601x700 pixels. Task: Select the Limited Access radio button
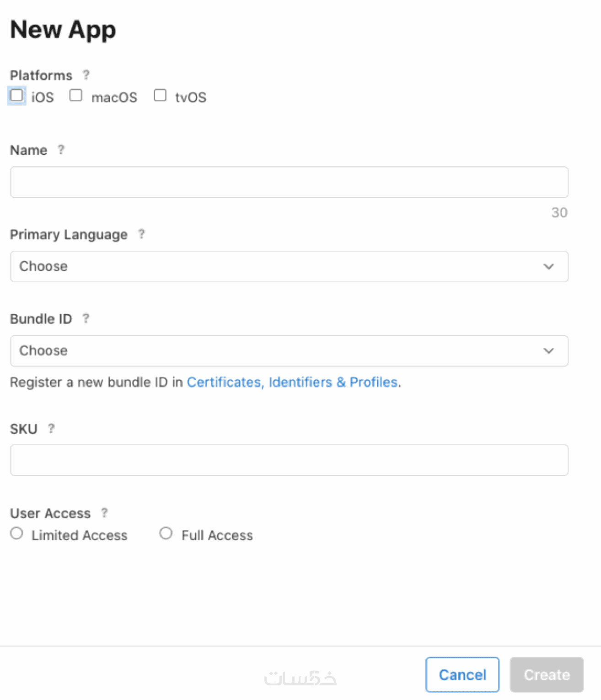(x=17, y=533)
